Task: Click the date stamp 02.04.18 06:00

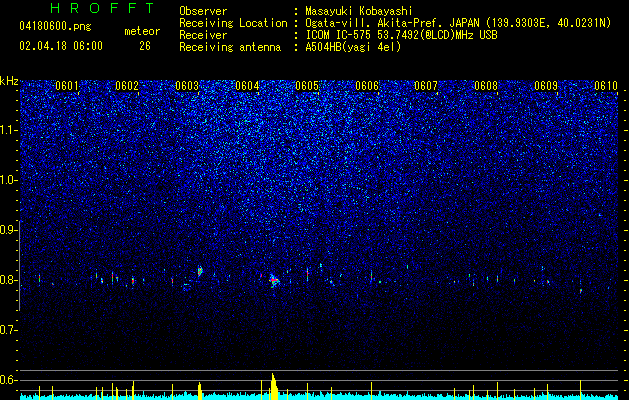Action: pos(61,46)
